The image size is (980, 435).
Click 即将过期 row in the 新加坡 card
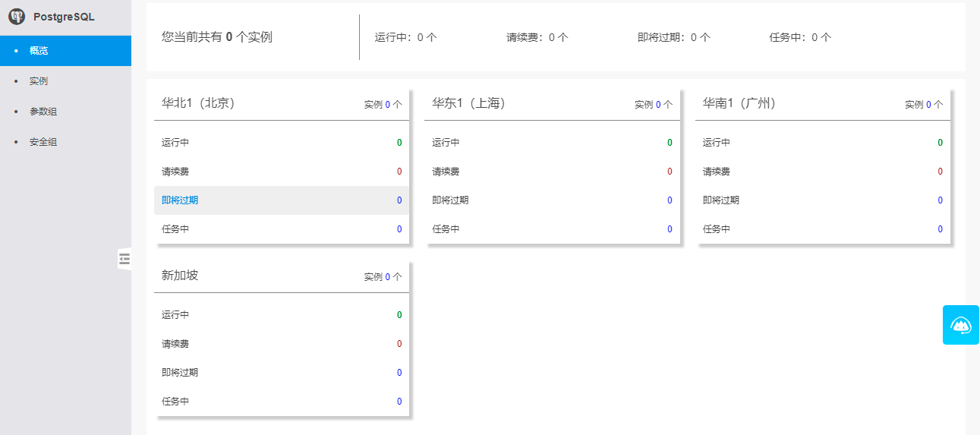pos(282,373)
